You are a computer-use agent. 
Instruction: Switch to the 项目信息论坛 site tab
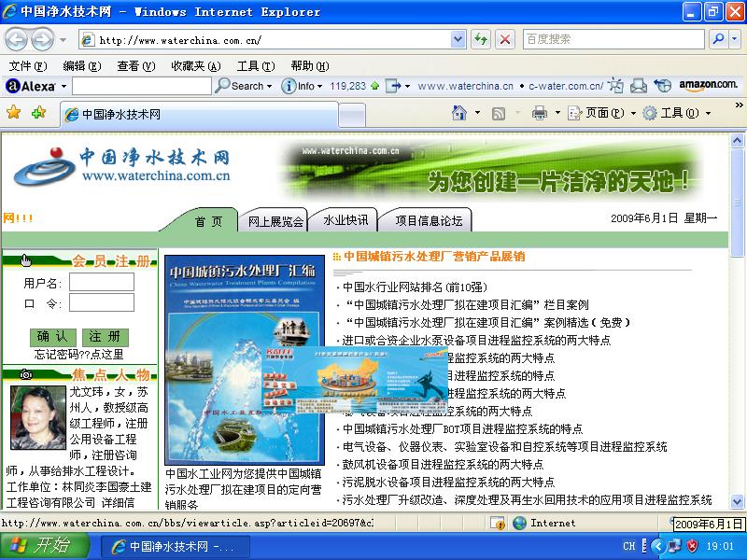point(429,220)
